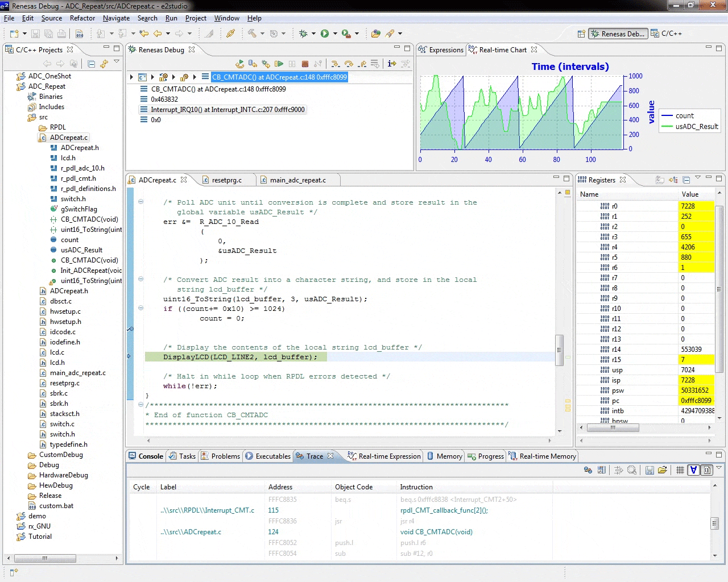Click the usADC_Result legend entry in chart

click(x=689, y=127)
